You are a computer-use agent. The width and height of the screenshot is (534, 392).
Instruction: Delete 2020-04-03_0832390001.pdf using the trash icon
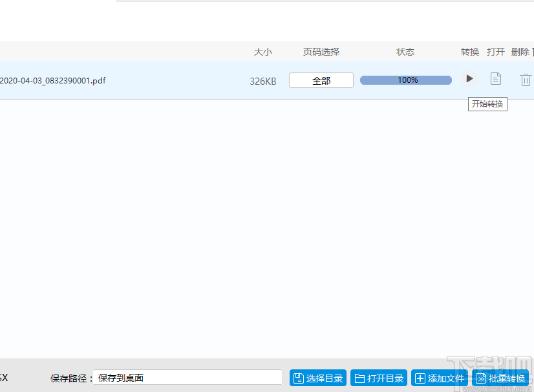click(x=525, y=80)
